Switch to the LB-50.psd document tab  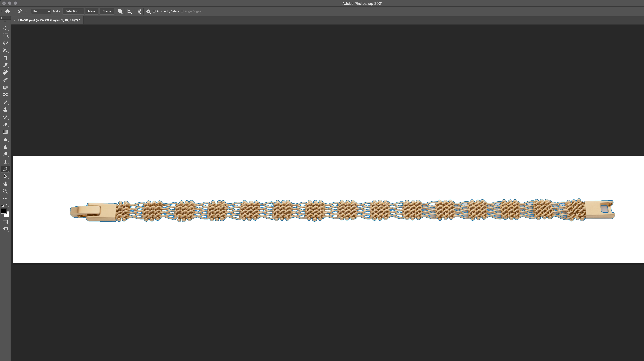[x=49, y=20]
